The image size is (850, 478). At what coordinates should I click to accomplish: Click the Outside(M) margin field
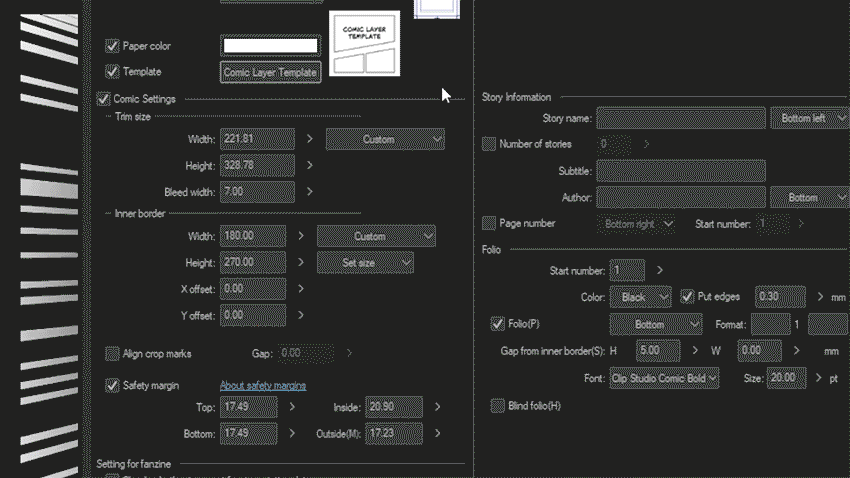click(394, 434)
